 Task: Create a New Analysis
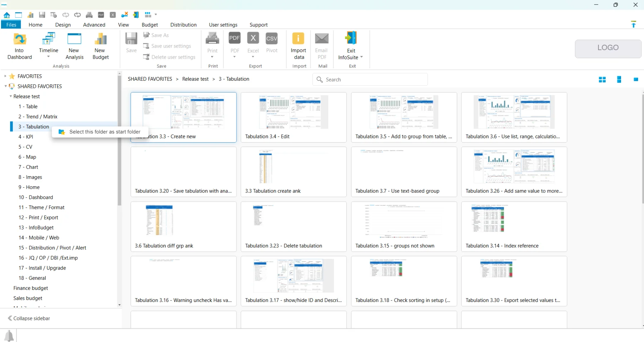(x=74, y=46)
